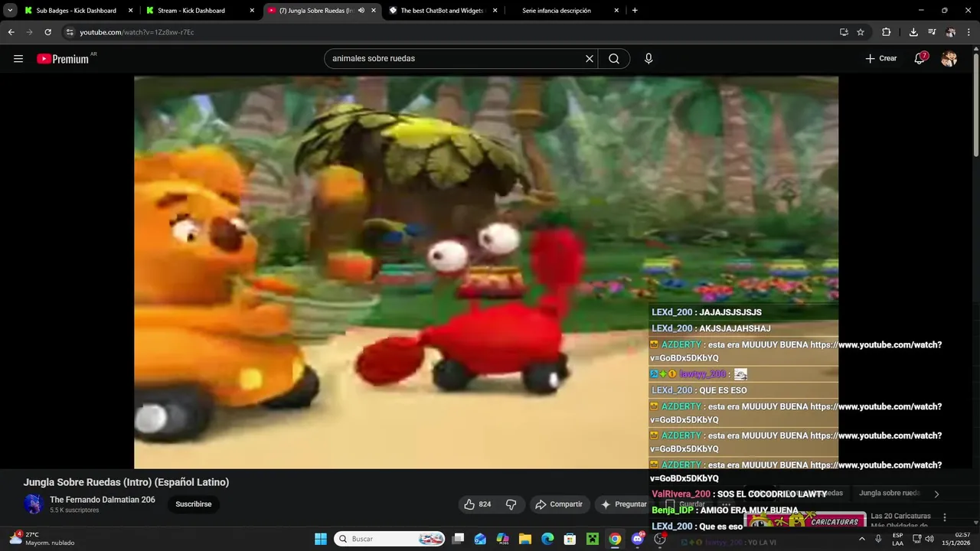
Task: Expand Chrome tab search dropdown
Action: pyautogui.click(x=10, y=11)
